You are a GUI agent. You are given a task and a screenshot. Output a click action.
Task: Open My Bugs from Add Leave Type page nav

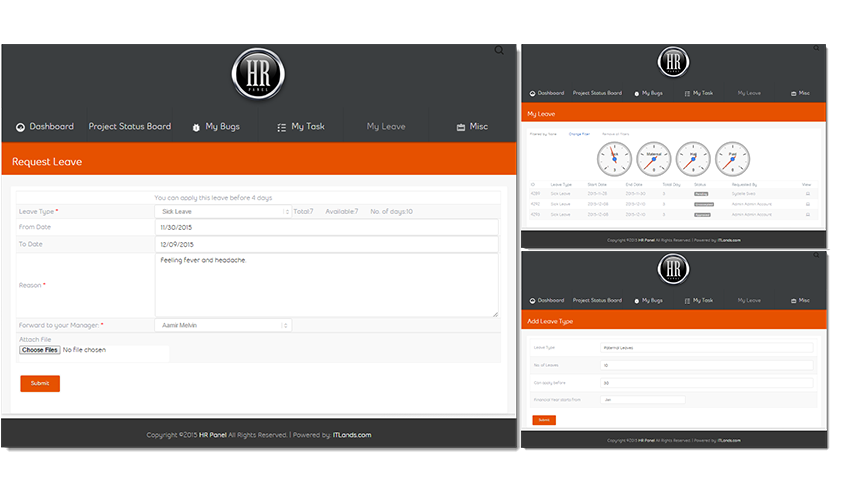tap(648, 300)
